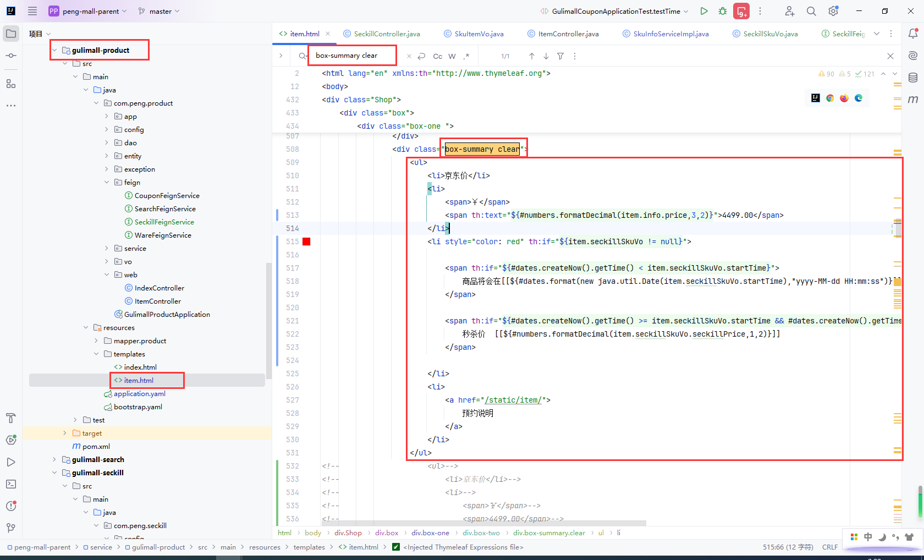Toggle Regex option in search bar
This screenshot has width=924, height=560.
click(x=466, y=56)
